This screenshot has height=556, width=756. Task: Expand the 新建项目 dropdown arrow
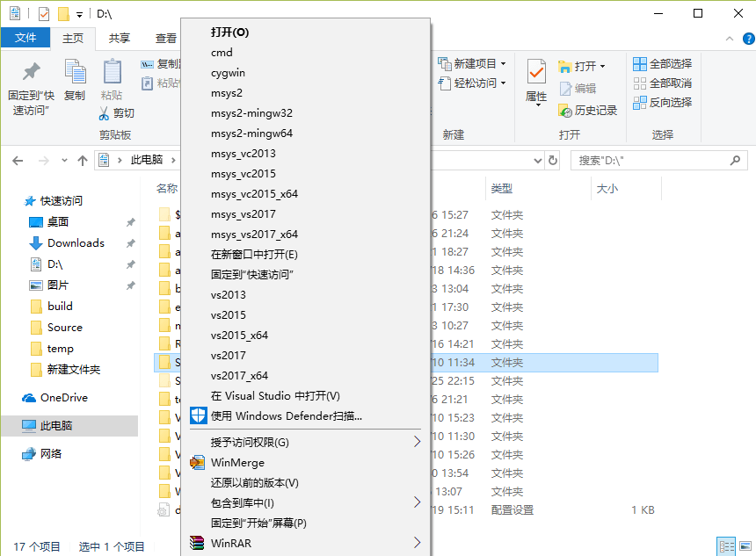point(504,63)
